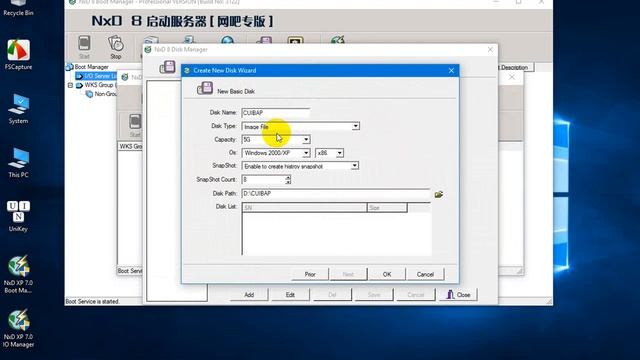Select Non-Group tree item
Viewport: 640px width, 360px height.
point(101,94)
